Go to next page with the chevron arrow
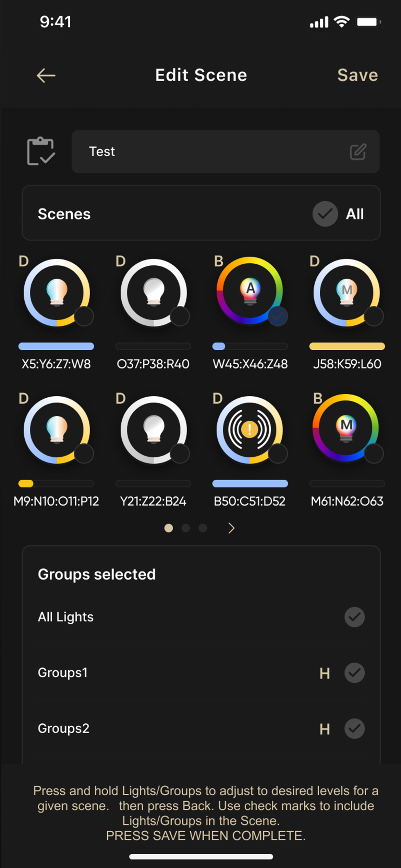This screenshot has width=401, height=868. (x=231, y=528)
